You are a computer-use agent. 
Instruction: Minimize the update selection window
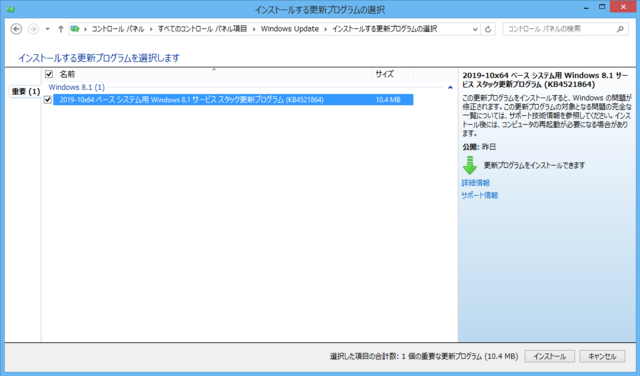point(586,7)
